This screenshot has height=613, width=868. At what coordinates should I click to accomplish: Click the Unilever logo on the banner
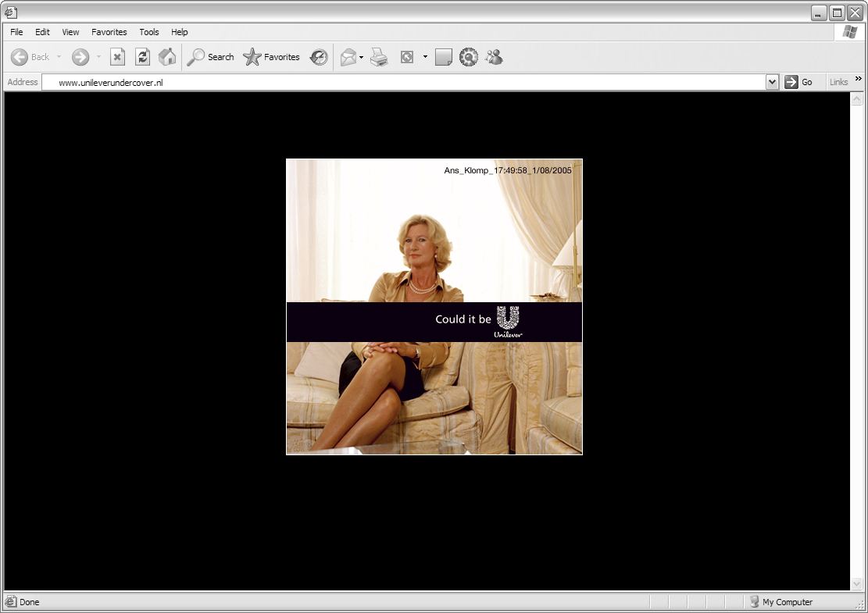pos(508,322)
